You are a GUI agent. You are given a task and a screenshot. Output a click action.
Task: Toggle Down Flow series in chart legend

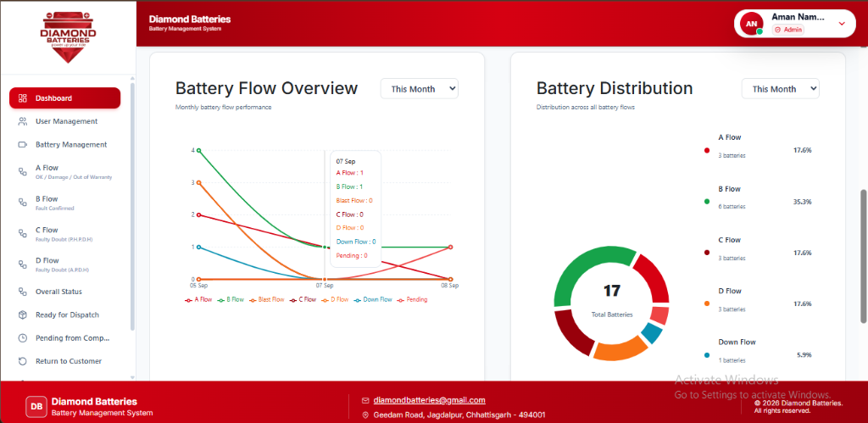tap(373, 299)
